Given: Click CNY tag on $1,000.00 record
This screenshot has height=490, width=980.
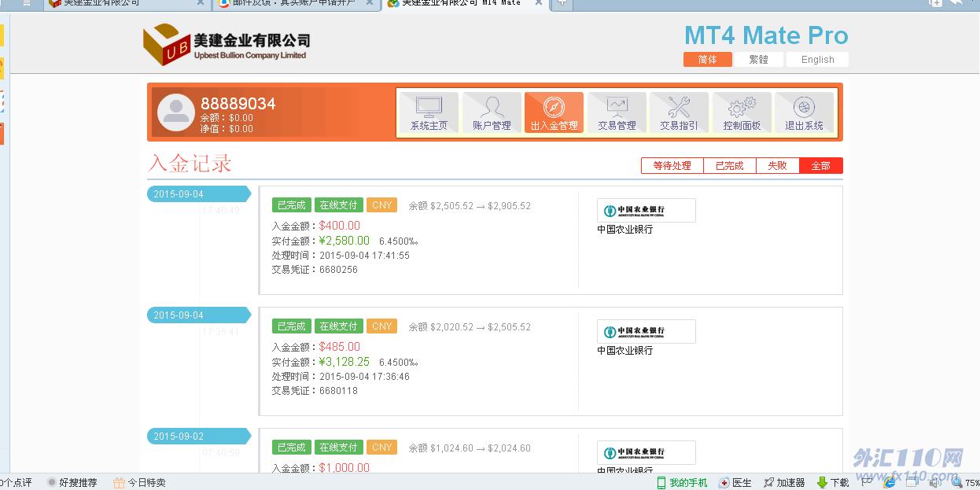Looking at the screenshot, I should (x=381, y=448).
